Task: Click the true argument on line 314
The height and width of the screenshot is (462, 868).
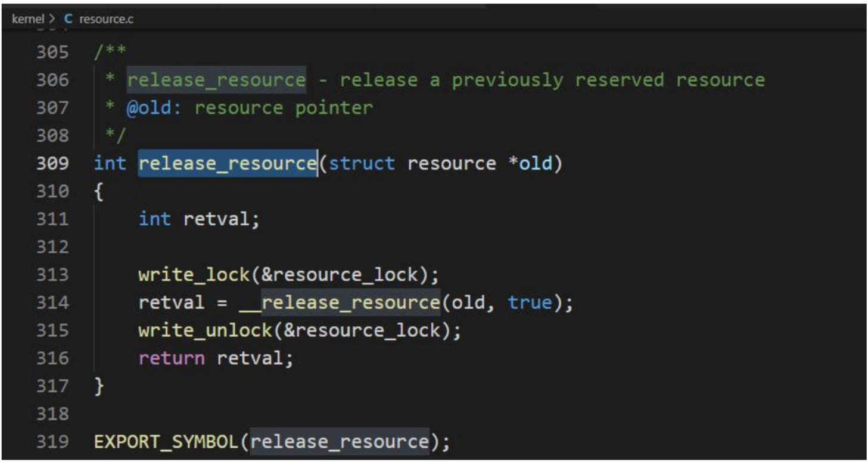Action: [x=530, y=303]
